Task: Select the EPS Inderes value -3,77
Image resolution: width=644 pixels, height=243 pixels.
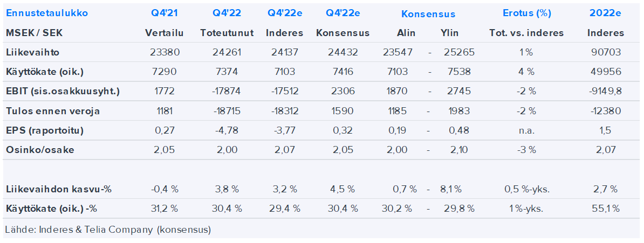Action: pos(285,130)
